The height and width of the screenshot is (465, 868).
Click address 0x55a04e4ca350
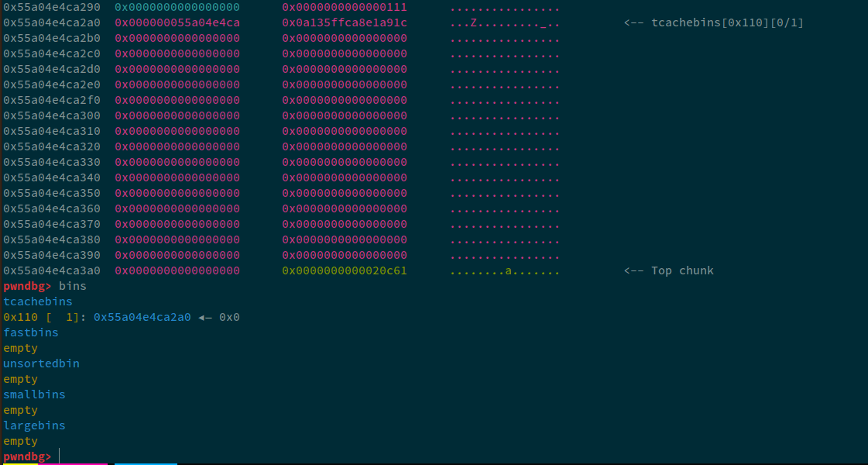[52, 194]
